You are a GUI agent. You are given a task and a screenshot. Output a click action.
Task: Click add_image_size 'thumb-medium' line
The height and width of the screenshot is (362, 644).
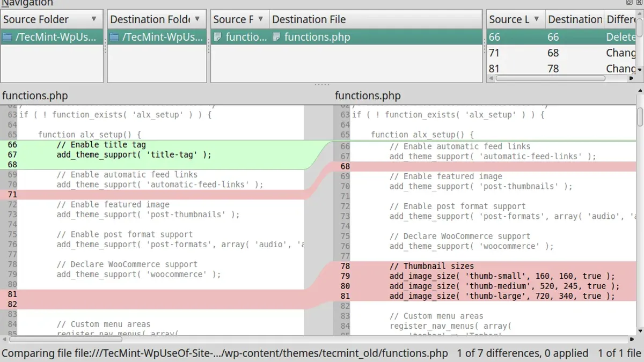pyautogui.click(x=504, y=286)
